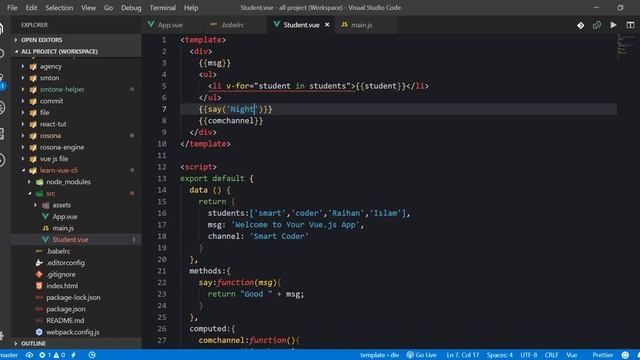Collapse the src folder
The height and width of the screenshot is (360, 640).
point(50,193)
